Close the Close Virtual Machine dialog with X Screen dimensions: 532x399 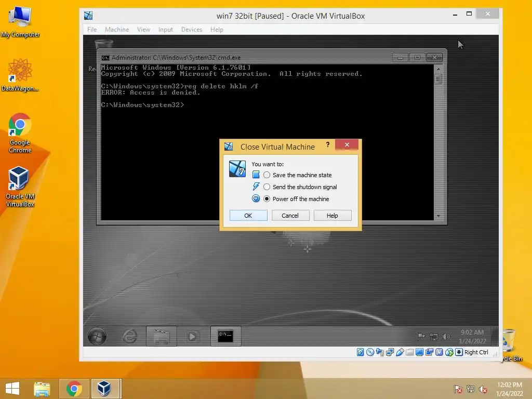pos(347,144)
